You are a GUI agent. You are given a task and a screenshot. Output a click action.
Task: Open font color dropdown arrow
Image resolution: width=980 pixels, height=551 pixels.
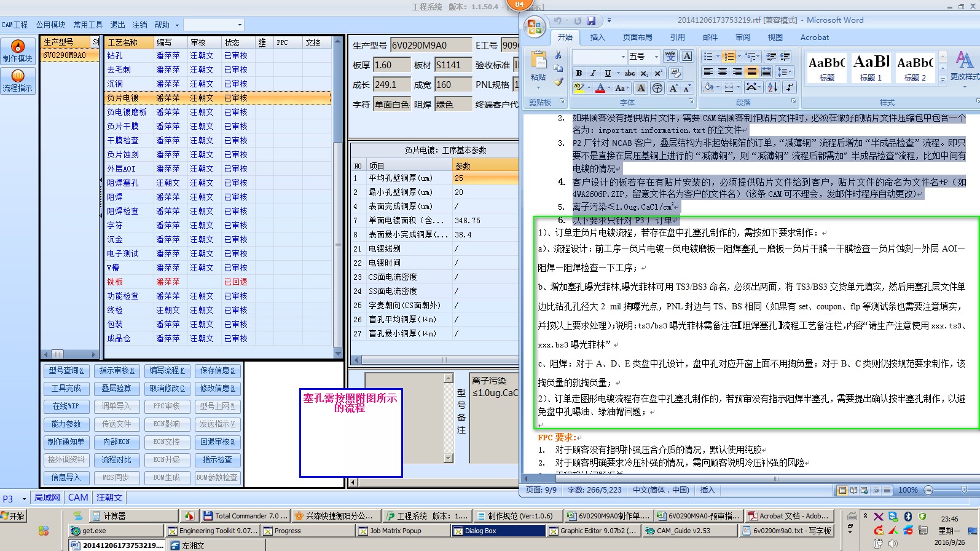610,88
